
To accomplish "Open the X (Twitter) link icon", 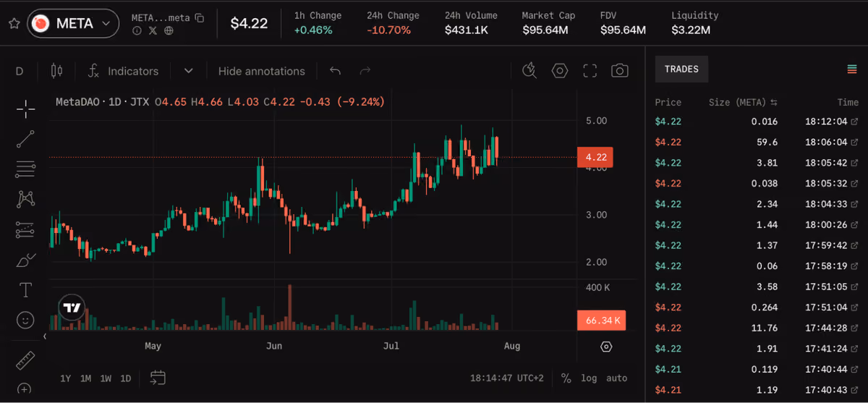I will point(153,30).
